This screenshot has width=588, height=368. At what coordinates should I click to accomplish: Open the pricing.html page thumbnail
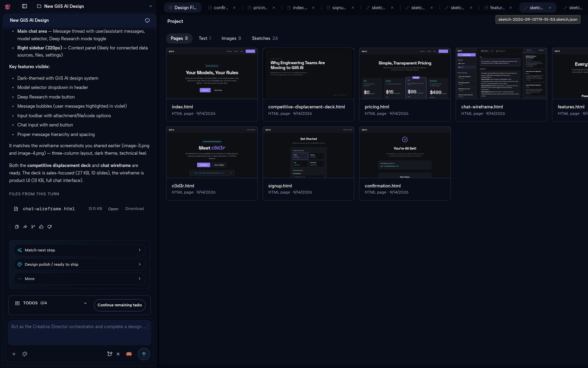(x=405, y=74)
